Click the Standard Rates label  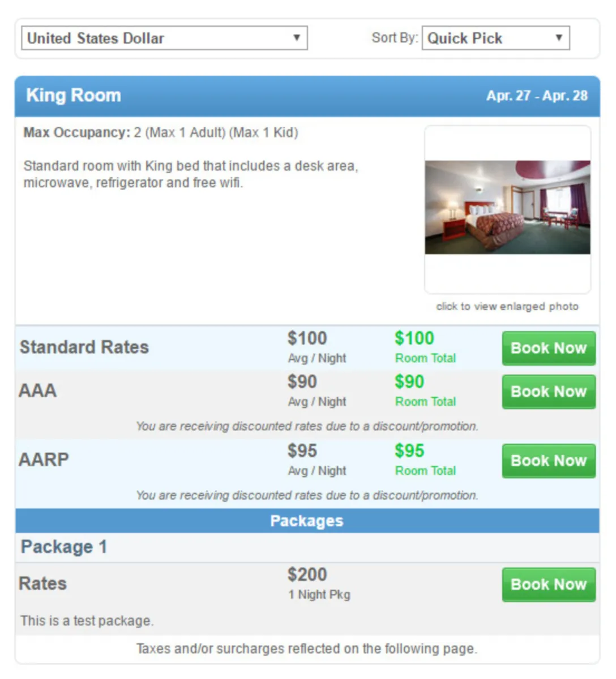84,347
